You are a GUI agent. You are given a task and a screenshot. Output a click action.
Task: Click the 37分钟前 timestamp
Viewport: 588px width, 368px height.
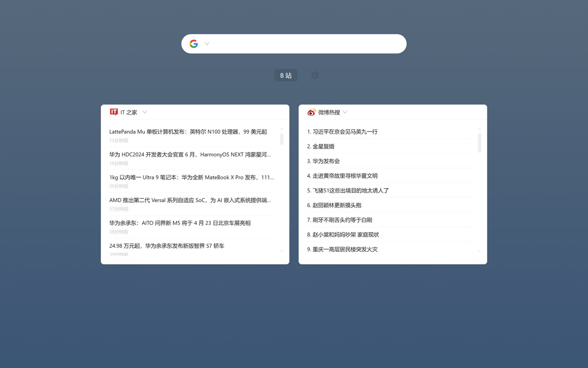click(119, 209)
